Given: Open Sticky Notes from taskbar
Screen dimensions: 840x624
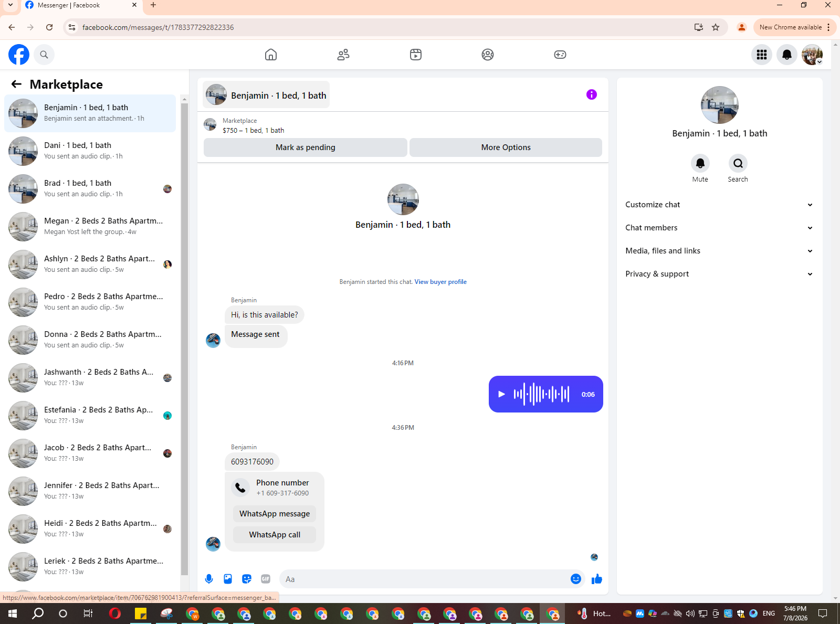Looking at the screenshot, I should 141,614.
